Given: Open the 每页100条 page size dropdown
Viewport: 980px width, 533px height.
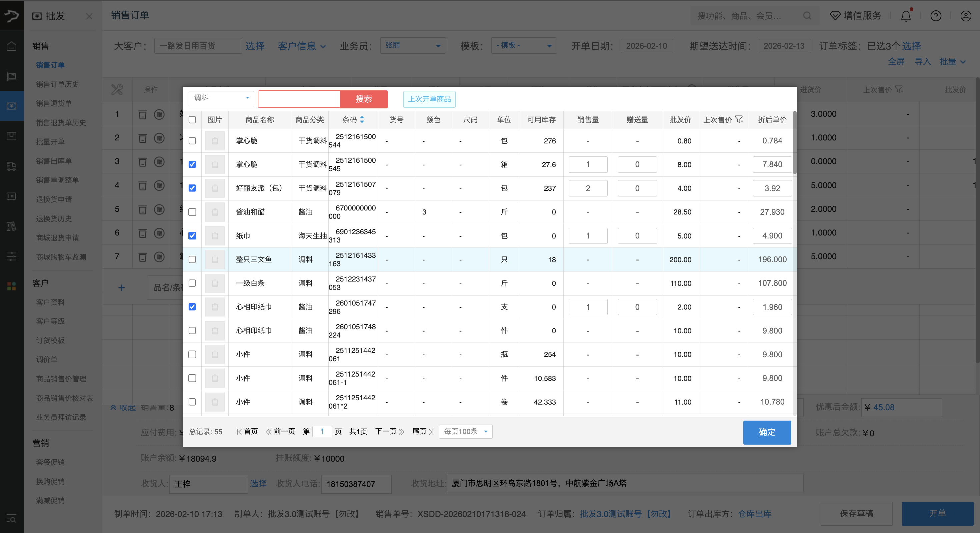Looking at the screenshot, I should point(465,431).
